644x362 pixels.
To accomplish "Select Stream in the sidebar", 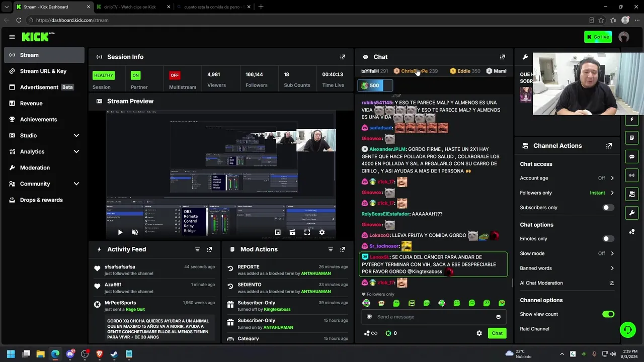I will tap(44, 55).
